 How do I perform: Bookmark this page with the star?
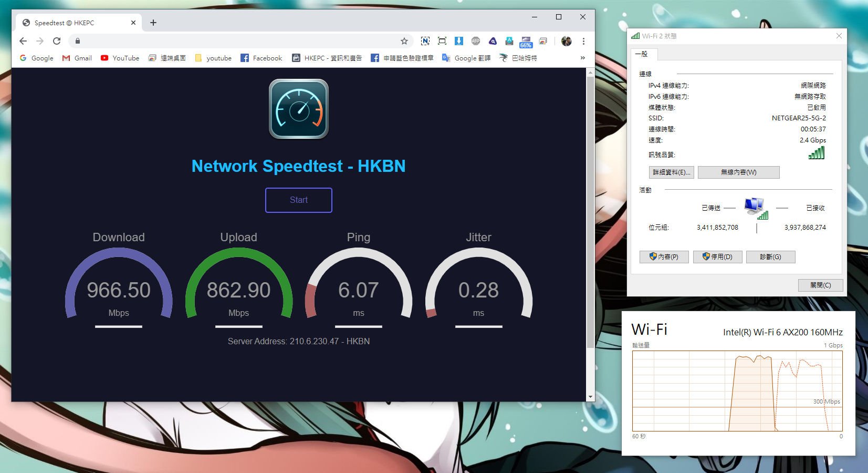click(x=404, y=41)
